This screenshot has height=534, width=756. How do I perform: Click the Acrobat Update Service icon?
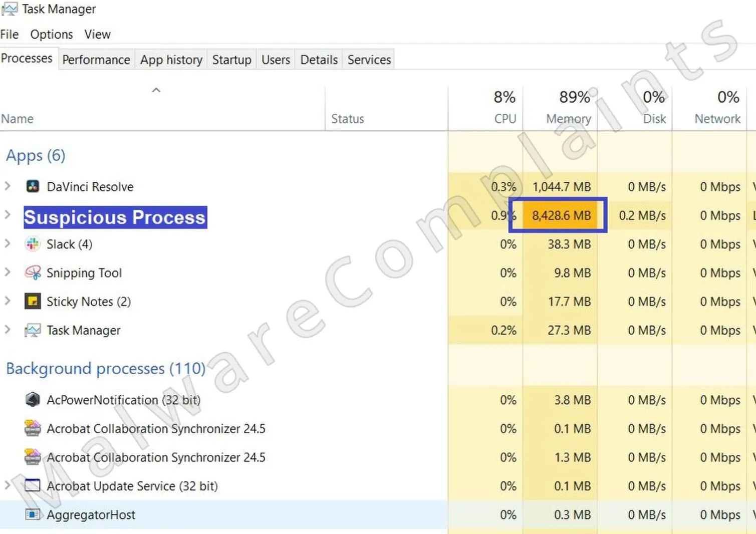[x=33, y=486]
